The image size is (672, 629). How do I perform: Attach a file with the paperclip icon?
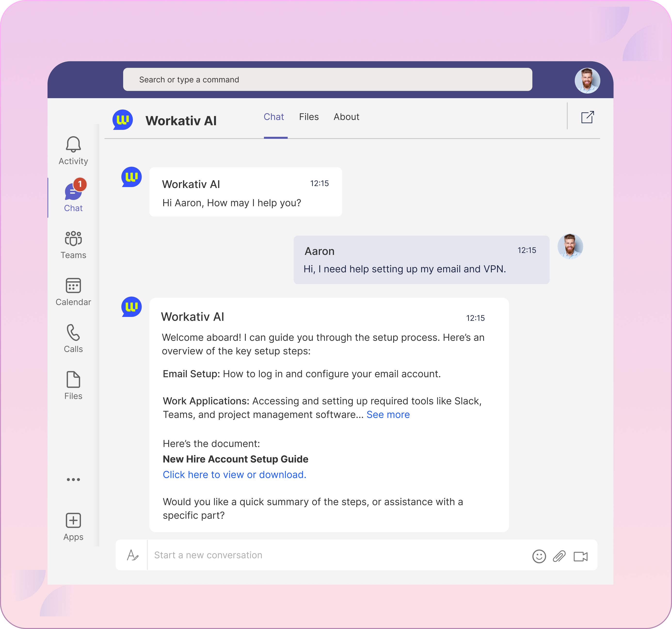(559, 556)
